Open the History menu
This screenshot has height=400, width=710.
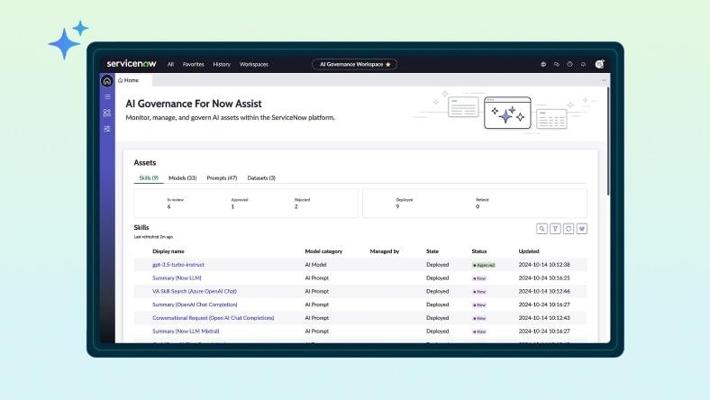click(221, 64)
